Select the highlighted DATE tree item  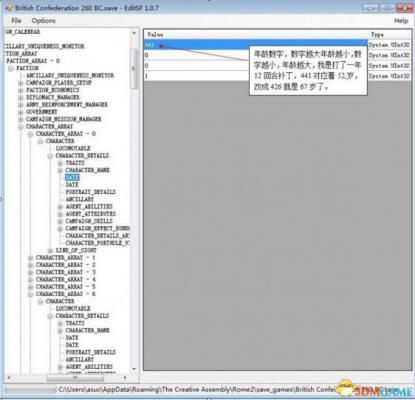72,177
